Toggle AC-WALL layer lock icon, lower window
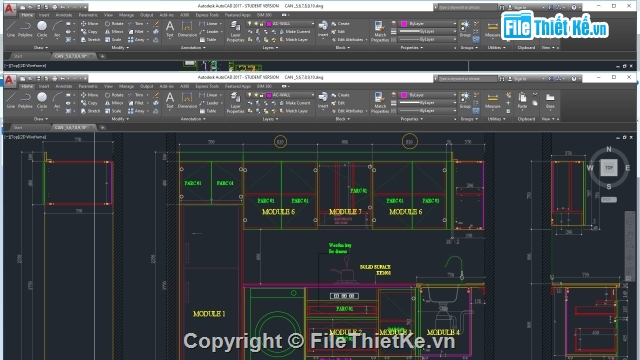The image size is (640, 360). pos(261,95)
